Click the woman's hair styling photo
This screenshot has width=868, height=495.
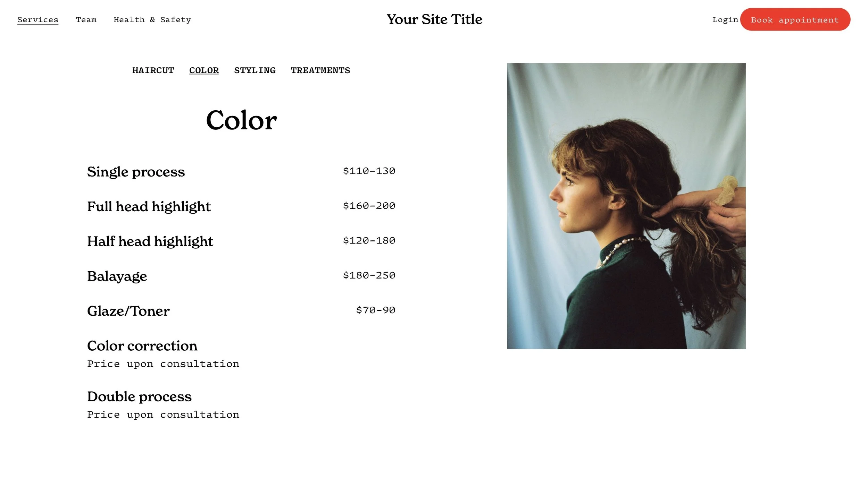point(626,206)
